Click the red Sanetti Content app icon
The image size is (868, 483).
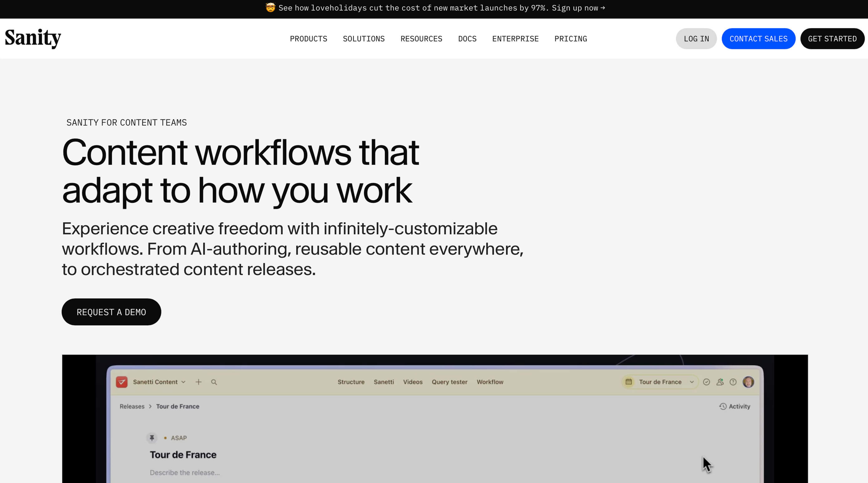pos(122,382)
